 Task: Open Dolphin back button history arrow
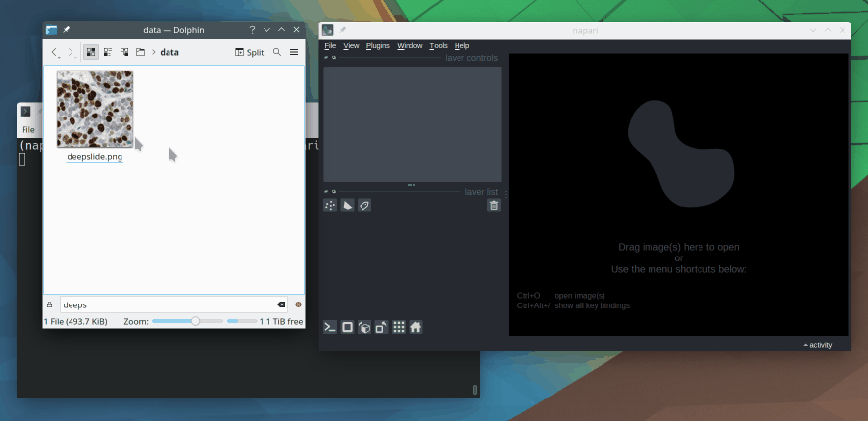point(55,52)
